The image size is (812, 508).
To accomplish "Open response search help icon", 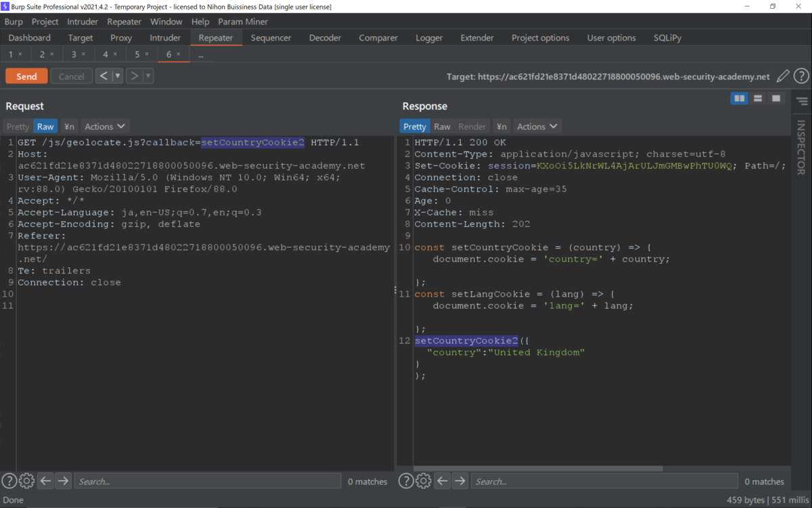I will (x=405, y=481).
